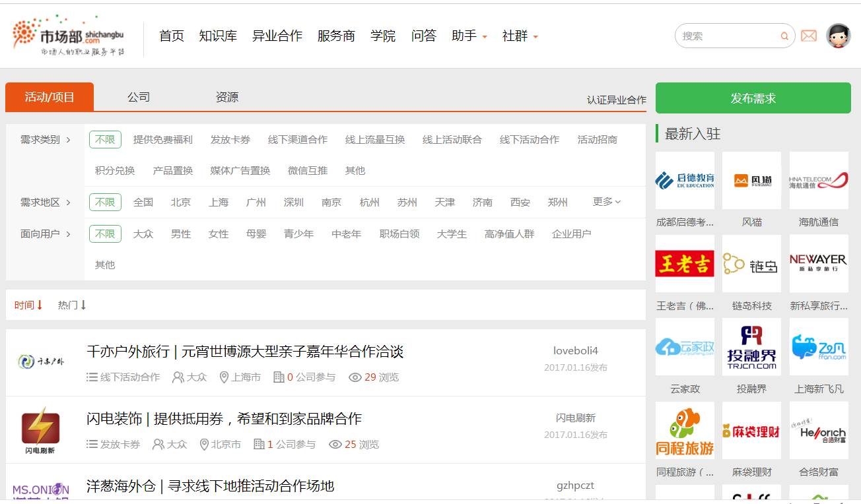Open the user avatar profile
The width and height of the screenshot is (861, 504).
[x=839, y=36]
